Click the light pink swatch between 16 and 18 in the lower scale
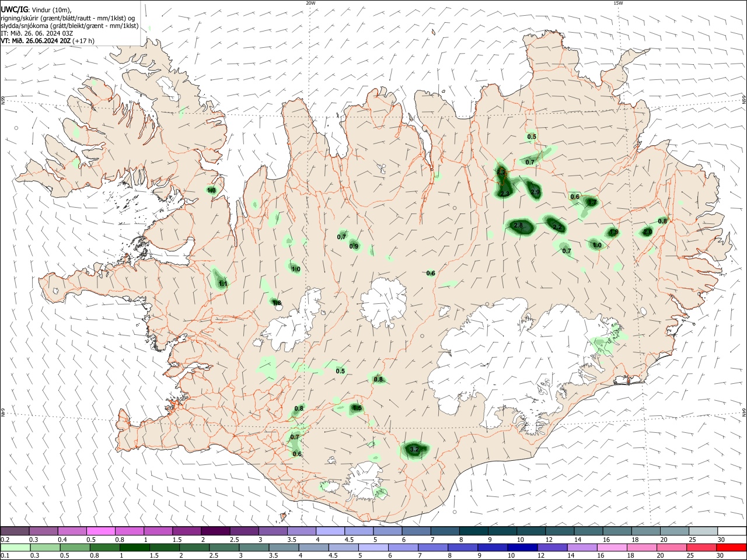 click(612, 548)
